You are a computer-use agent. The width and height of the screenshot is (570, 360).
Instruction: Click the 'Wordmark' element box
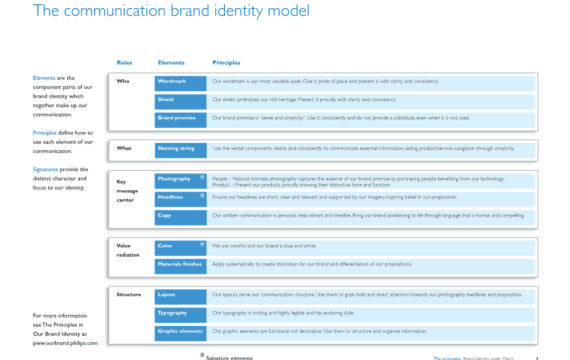(x=181, y=83)
